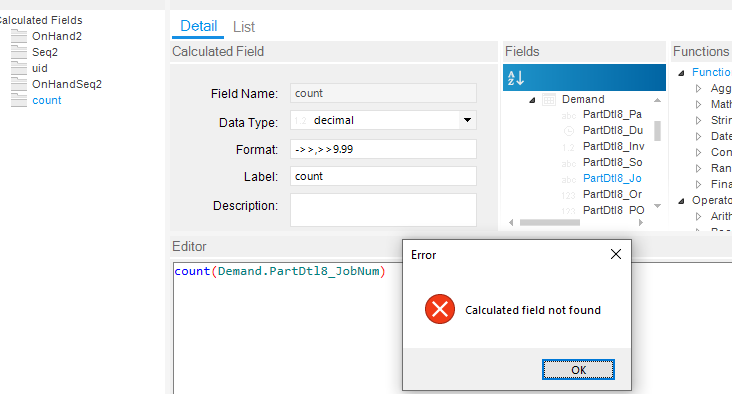This screenshot has width=732, height=394.
Task: Click the Format input field
Action: pos(383,149)
